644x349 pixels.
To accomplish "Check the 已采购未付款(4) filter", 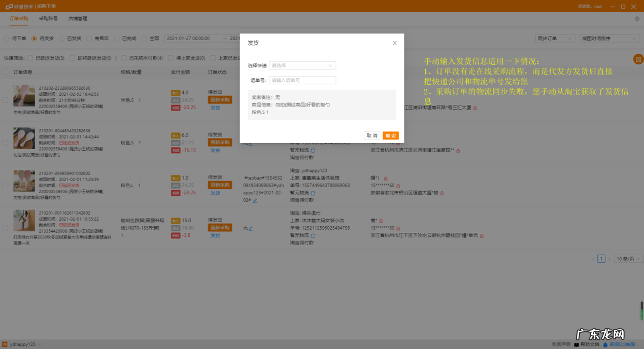I will (123, 57).
